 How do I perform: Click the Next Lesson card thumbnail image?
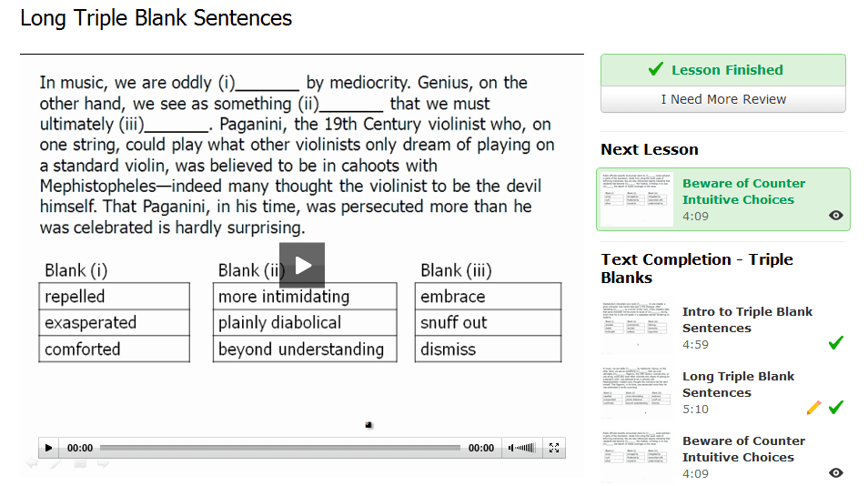(x=637, y=199)
